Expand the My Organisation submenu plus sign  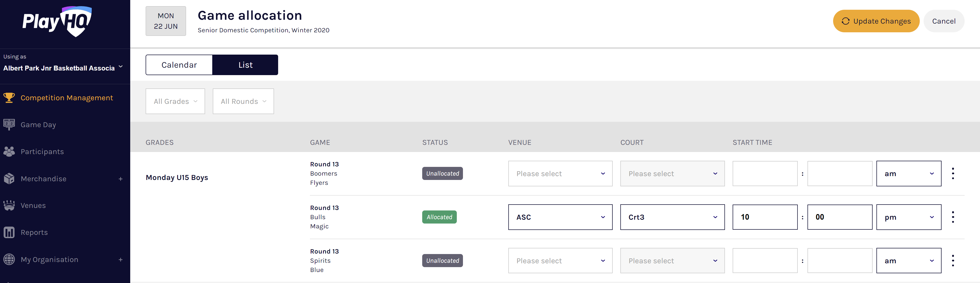click(x=120, y=260)
